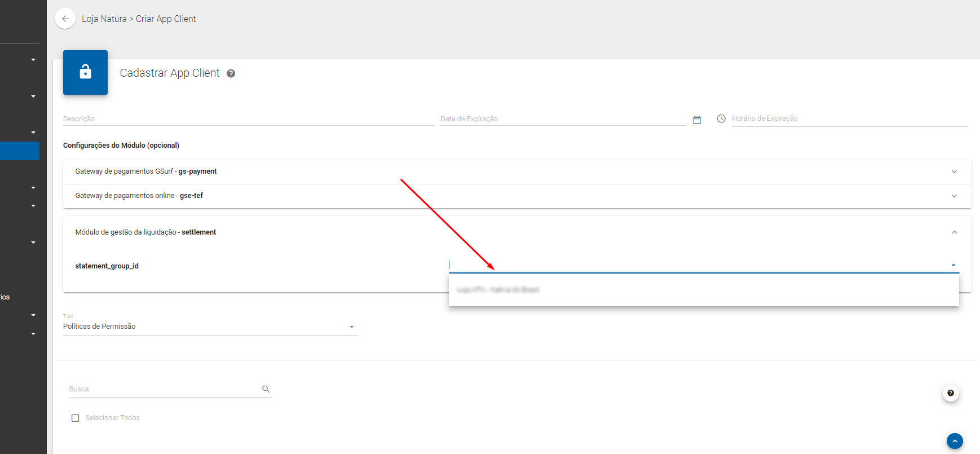The image size is (980, 454).
Task: Click the Descrição input field
Action: coord(248,119)
